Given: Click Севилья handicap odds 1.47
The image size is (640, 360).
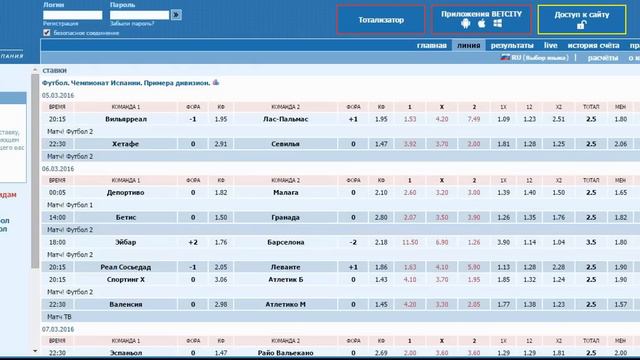Looking at the screenshot, I should pyautogui.click(x=381, y=144).
